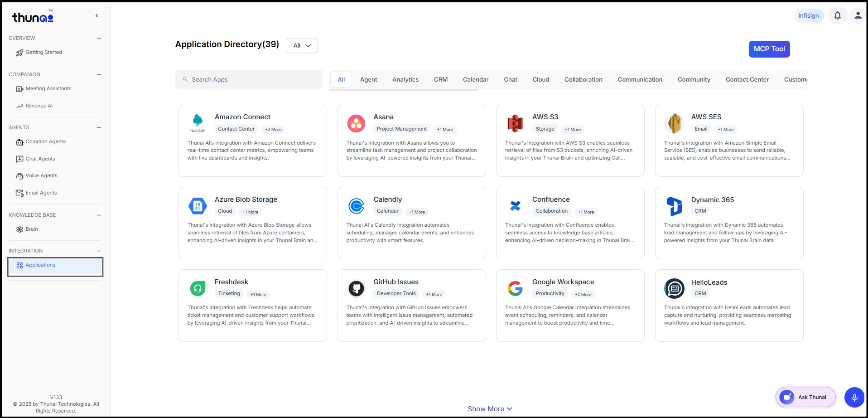The image size is (868, 418).
Task: Switch to the Collaboration category tab
Action: point(583,80)
